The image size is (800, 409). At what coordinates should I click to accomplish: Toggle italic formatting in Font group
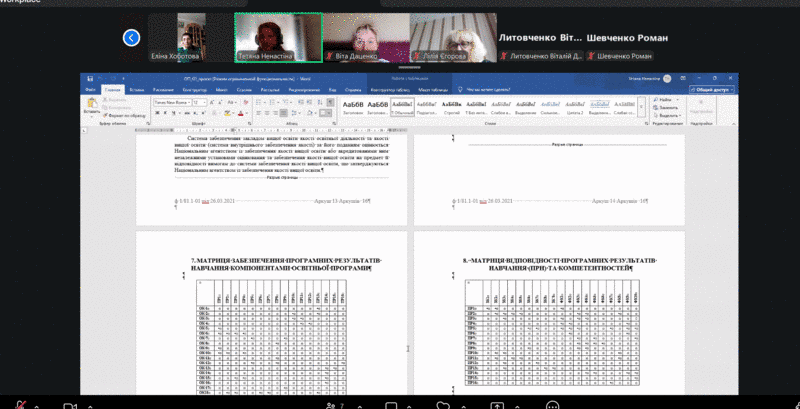coord(165,113)
